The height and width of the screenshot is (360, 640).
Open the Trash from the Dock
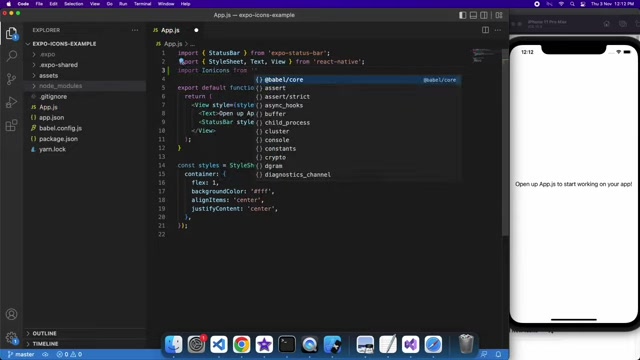click(466, 344)
